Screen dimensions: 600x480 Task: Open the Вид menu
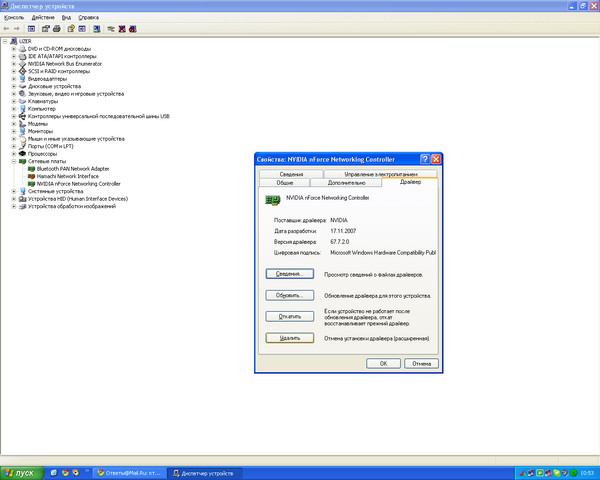[66, 18]
